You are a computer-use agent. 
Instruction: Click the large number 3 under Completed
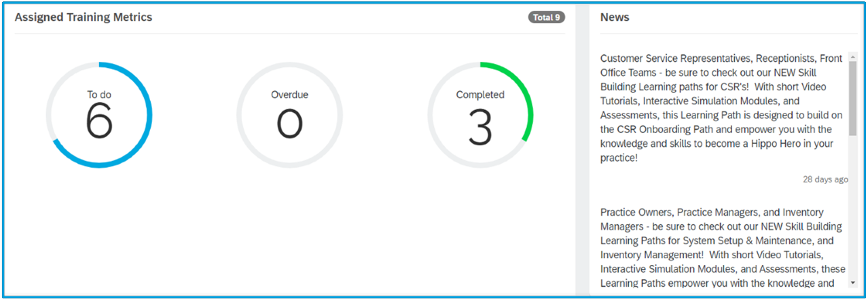point(480,127)
